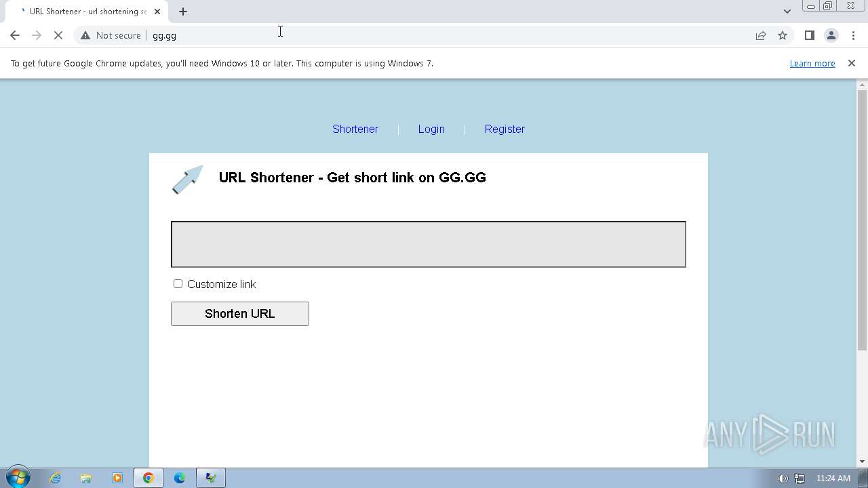Open the Register link
Image resolution: width=868 pixels, height=488 pixels.
(x=505, y=129)
